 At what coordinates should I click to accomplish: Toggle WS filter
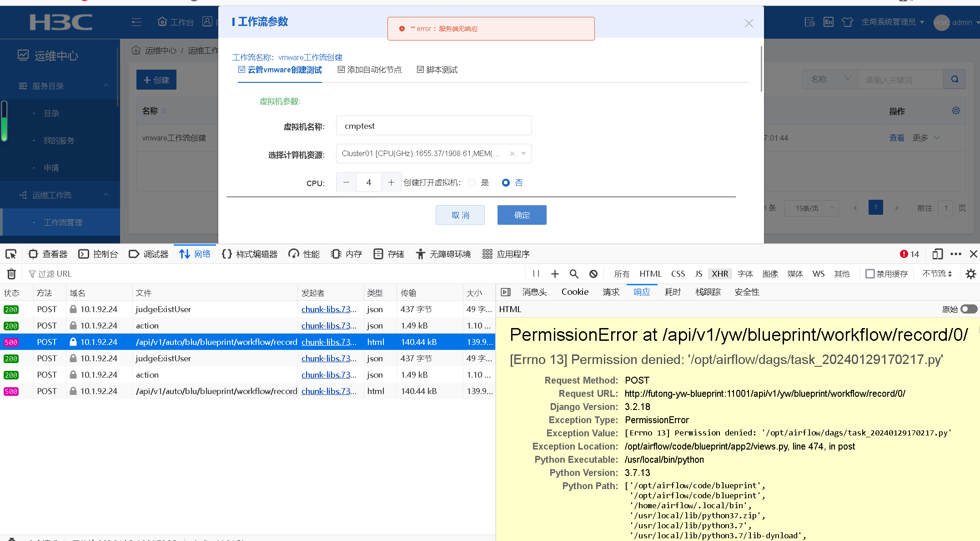(x=819, y=273)
